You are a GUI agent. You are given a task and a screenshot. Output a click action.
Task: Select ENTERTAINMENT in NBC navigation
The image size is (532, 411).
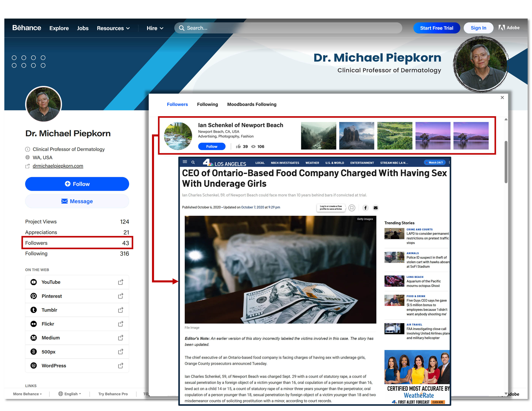point(362,163)
